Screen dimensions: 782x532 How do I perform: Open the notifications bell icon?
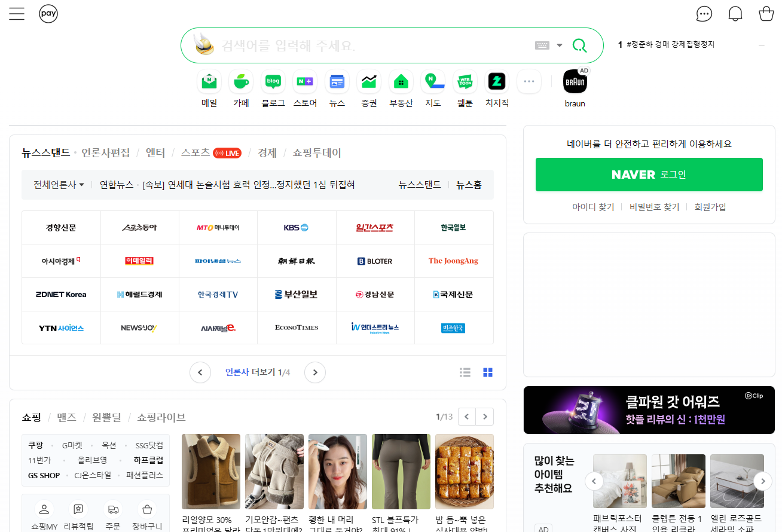(735, 14)
